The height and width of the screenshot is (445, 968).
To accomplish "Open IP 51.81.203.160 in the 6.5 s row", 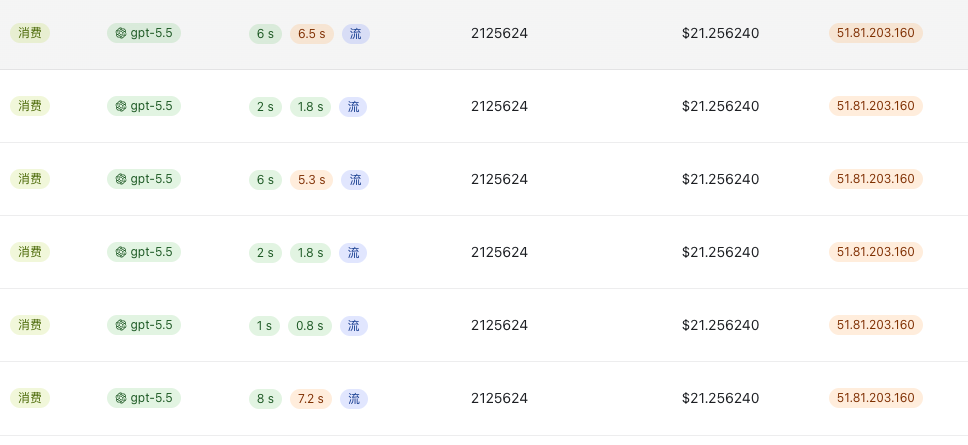I will (875, 33).
